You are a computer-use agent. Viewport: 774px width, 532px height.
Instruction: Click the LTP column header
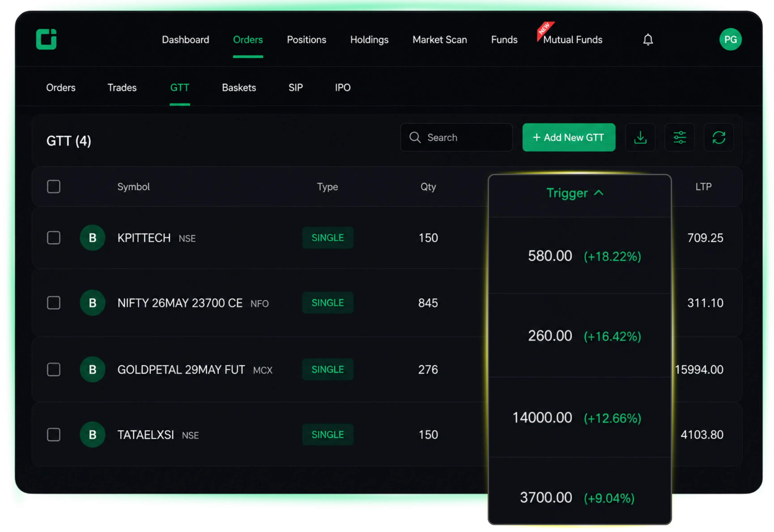point(703,187)
